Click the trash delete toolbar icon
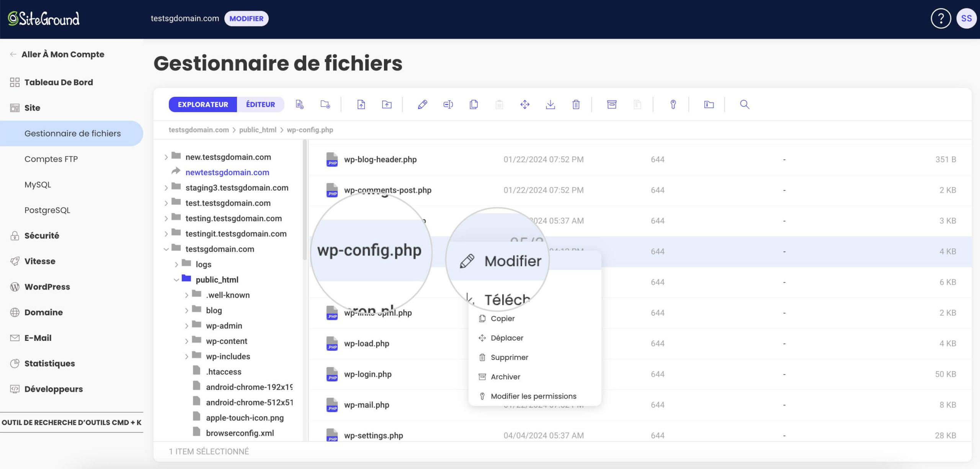The image size is (980, 469). (576, 104)
